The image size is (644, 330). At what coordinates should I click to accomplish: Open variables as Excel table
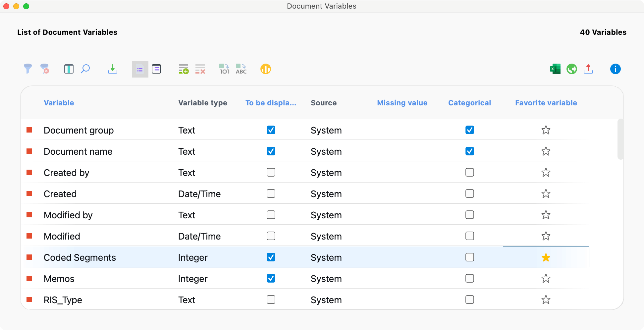(x=555, y=69)
